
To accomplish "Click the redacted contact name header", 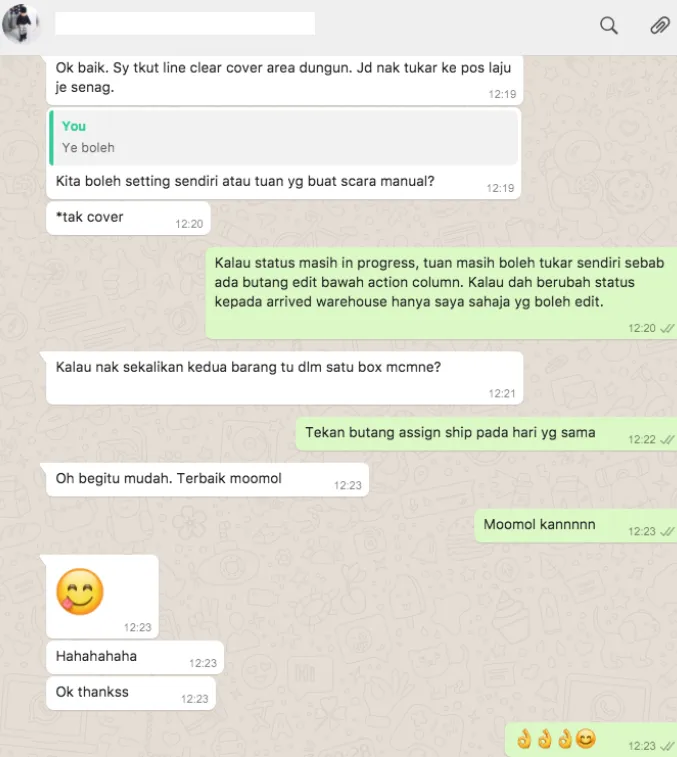I will [185, 23].
